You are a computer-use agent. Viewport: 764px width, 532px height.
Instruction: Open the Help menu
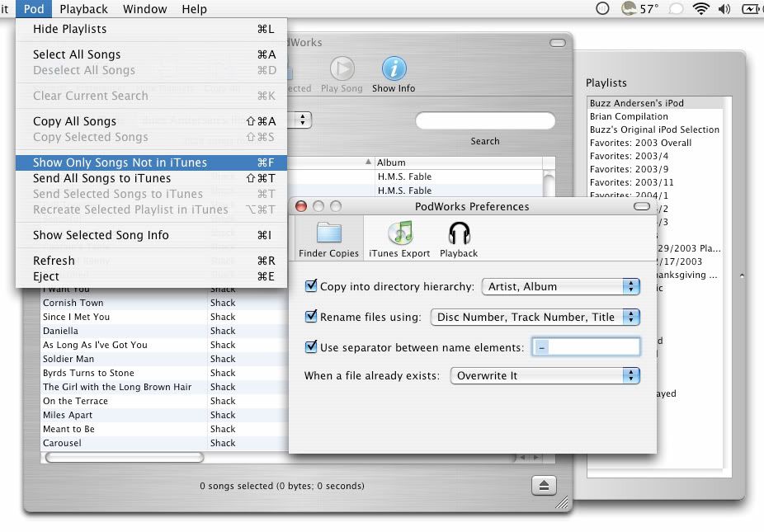tap(194, 9)
